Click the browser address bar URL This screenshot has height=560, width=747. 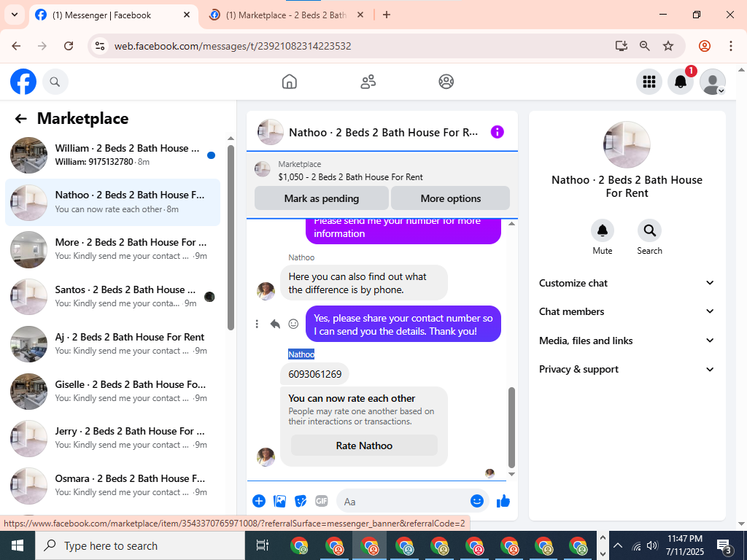coord(233,46)
